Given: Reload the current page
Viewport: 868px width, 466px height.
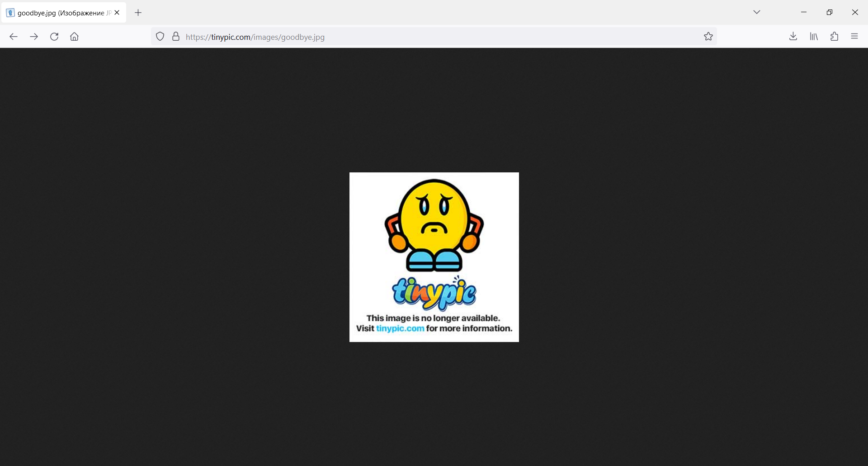Looking at the screenshot, I should (x=54, y=37).
